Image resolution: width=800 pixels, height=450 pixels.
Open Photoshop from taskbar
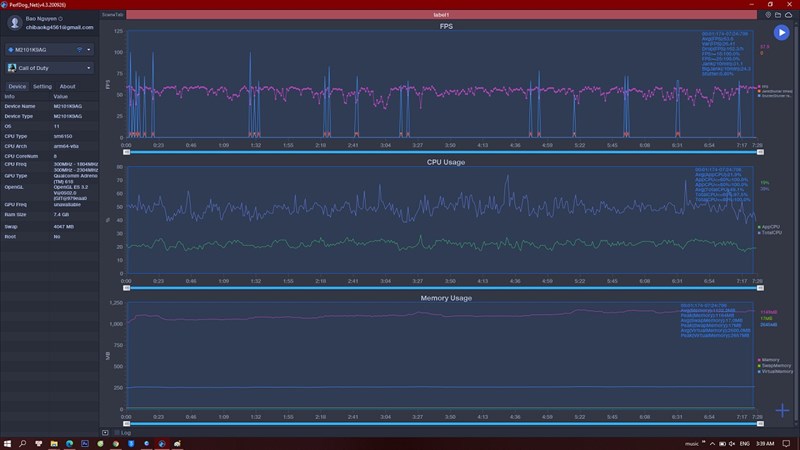tap(85, 443)
